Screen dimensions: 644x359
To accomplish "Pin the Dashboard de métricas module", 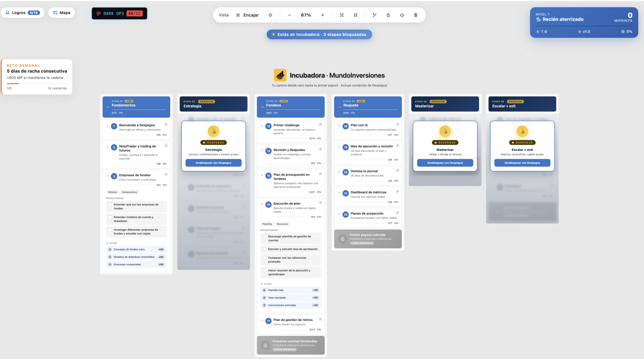I will [x=398, y=192].
